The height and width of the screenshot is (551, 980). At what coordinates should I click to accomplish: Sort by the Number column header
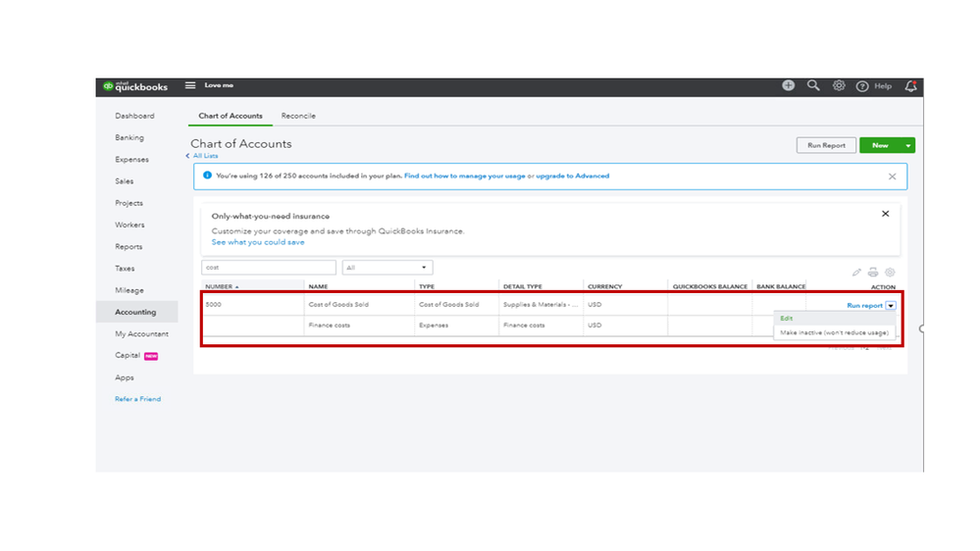[222, 286]
